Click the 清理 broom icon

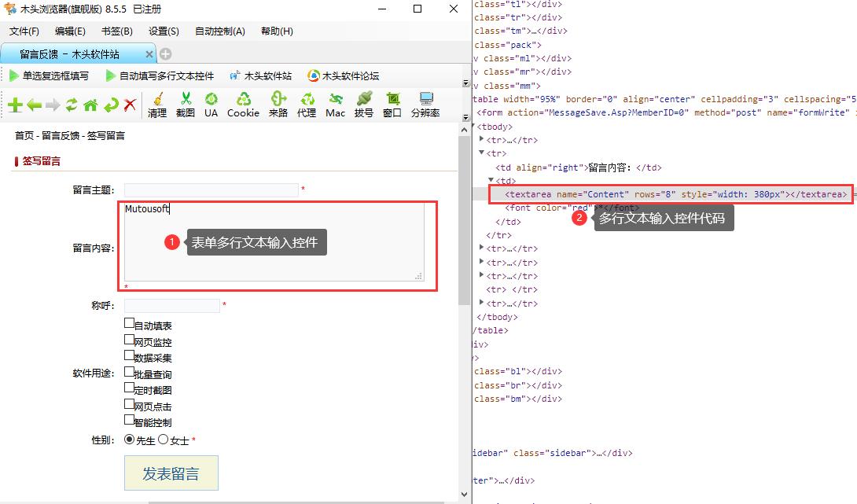157,104
